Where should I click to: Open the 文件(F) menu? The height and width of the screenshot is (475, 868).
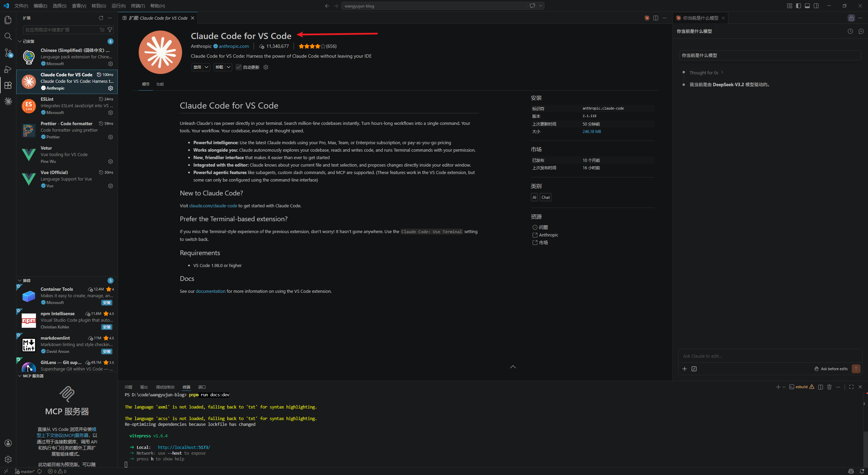click(21, 6)
